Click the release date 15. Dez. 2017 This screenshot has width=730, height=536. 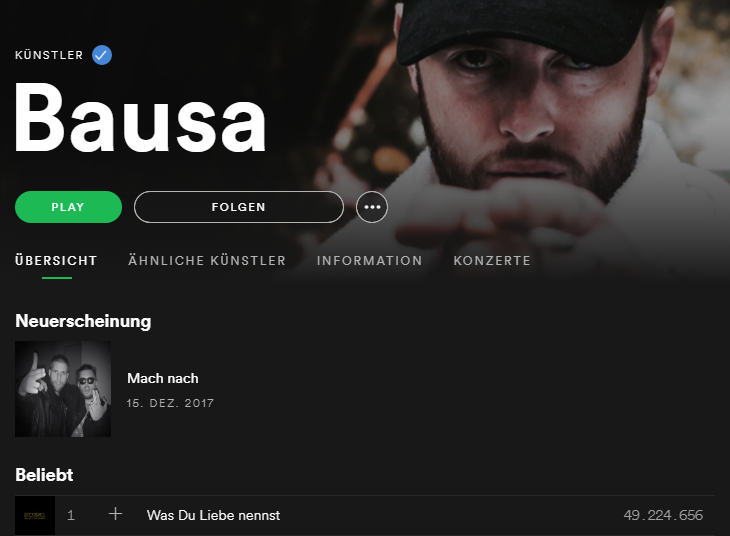170,403
